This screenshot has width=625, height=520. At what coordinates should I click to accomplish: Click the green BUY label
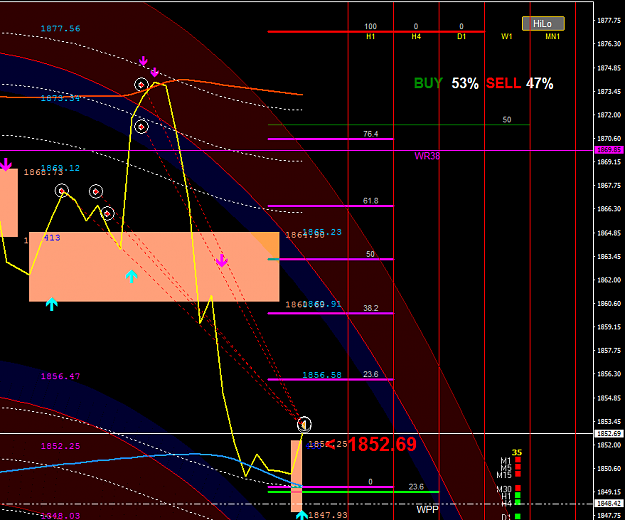click(428, 83)
